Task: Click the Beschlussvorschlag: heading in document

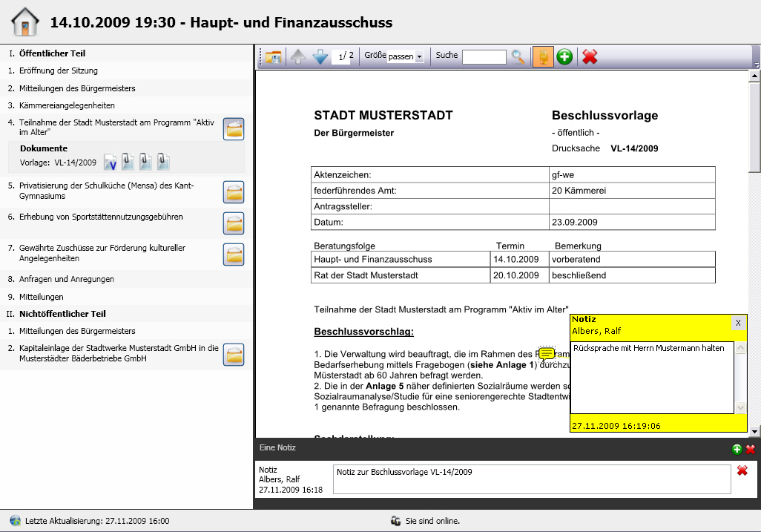Action: point(363,332)
